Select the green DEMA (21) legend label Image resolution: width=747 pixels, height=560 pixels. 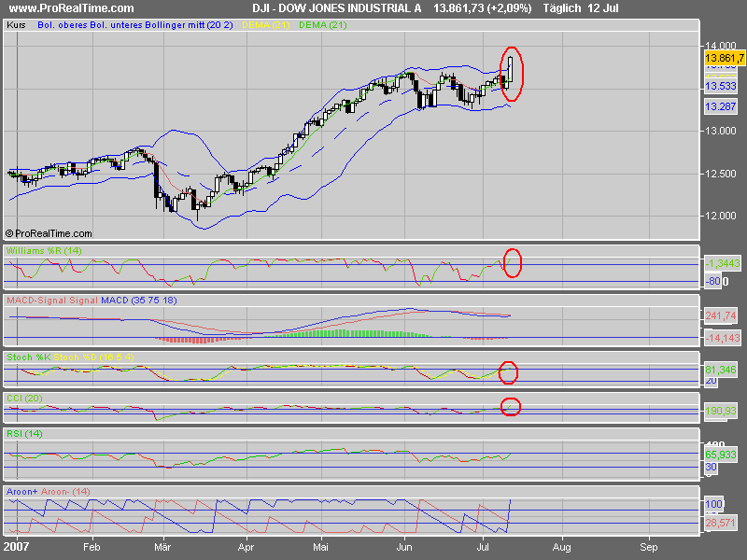click(322, 25)
